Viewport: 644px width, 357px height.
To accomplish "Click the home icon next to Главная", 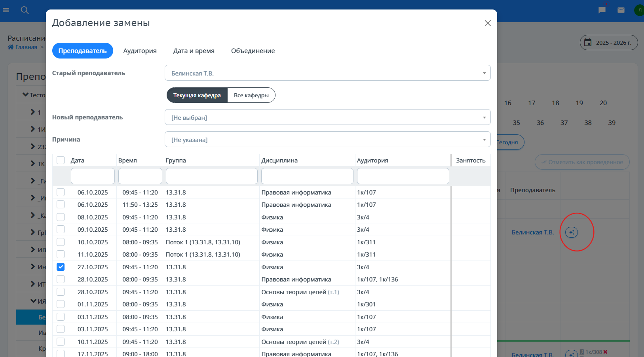I will click(11, 47).
